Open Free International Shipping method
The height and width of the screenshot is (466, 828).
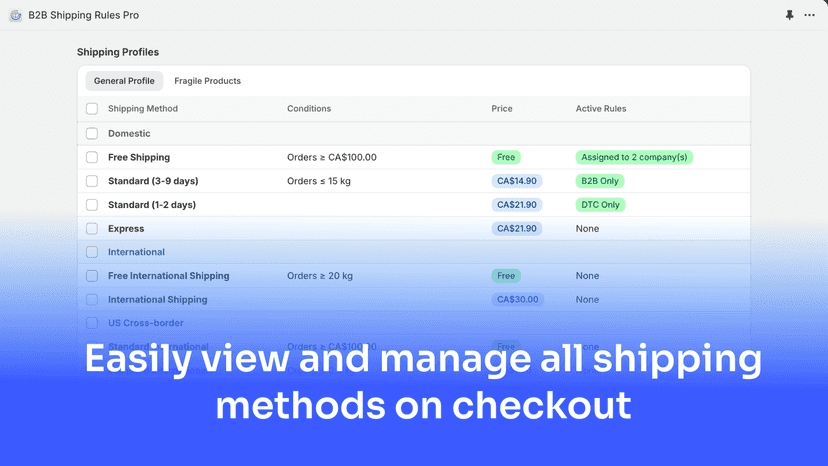(x=169, y=276)
